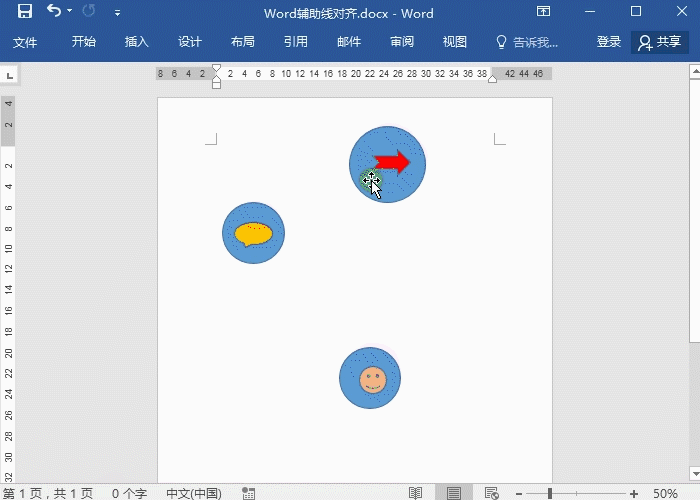The width and height of the screenshot is (700, 500).
Task: Click the vertical ruler at 10
Action: coord(8,248)
